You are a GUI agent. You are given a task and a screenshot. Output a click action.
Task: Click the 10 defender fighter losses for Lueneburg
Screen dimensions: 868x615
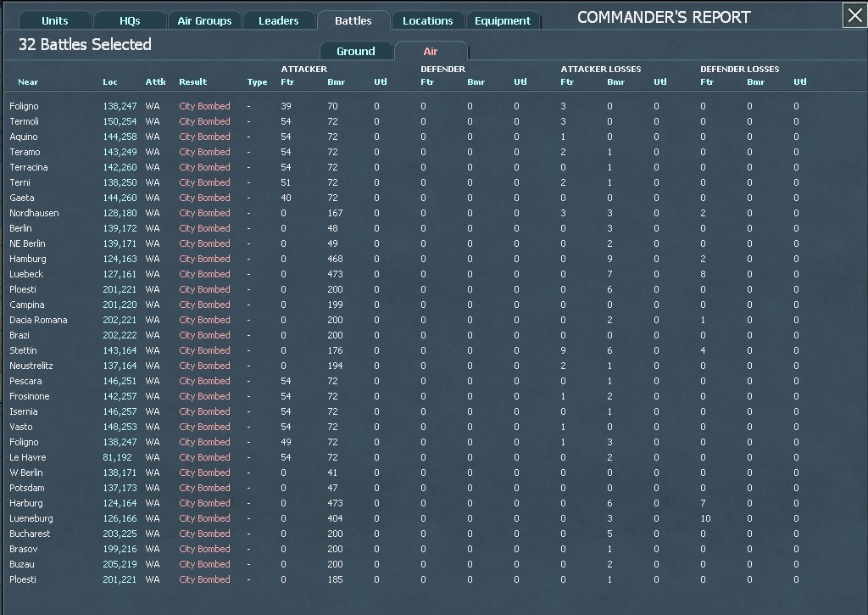coord(705,518)
